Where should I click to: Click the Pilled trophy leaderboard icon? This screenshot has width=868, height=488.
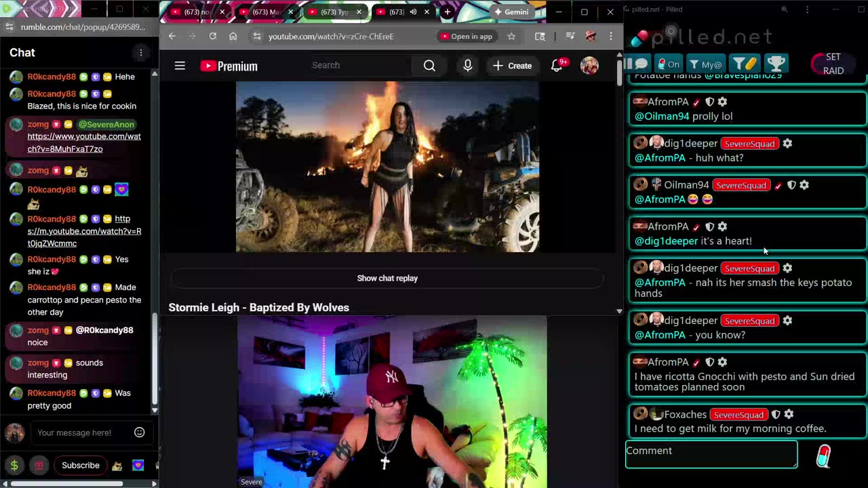pos(776,64)
